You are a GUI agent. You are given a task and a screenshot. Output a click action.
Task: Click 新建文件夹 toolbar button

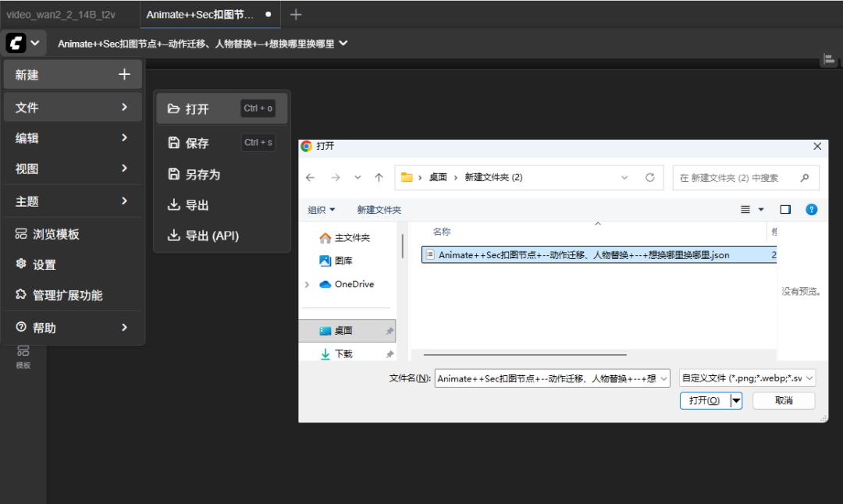click(379, 210)
